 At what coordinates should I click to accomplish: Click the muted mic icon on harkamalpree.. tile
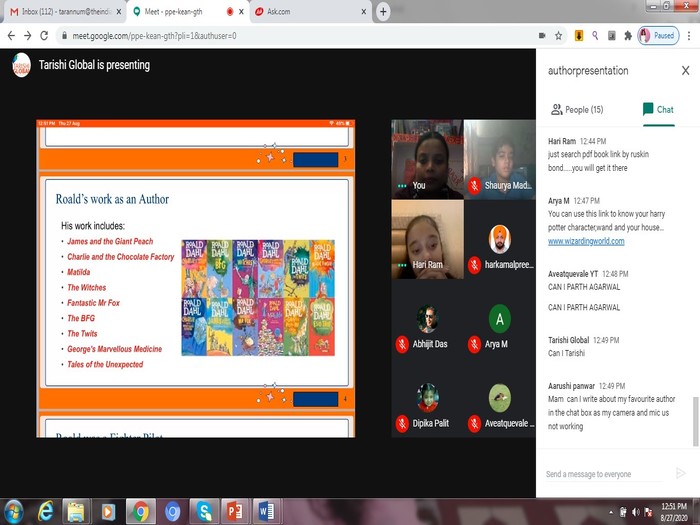475,265
